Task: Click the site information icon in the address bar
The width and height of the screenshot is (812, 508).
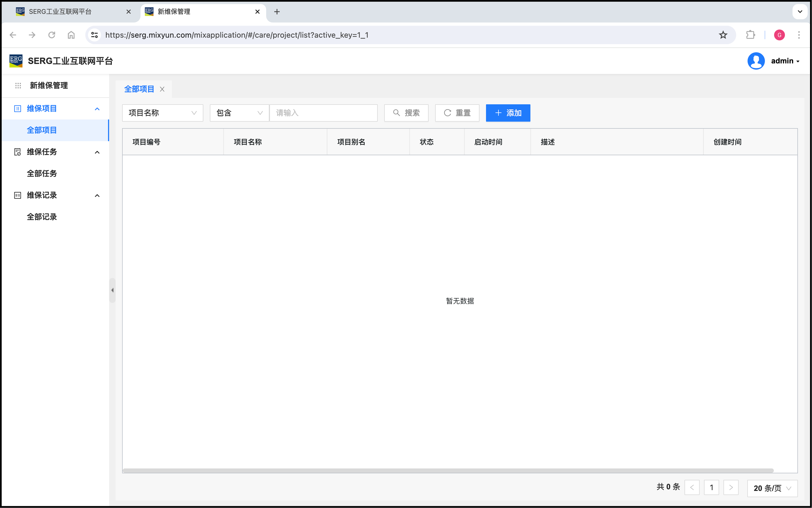Action: (95, 35)
